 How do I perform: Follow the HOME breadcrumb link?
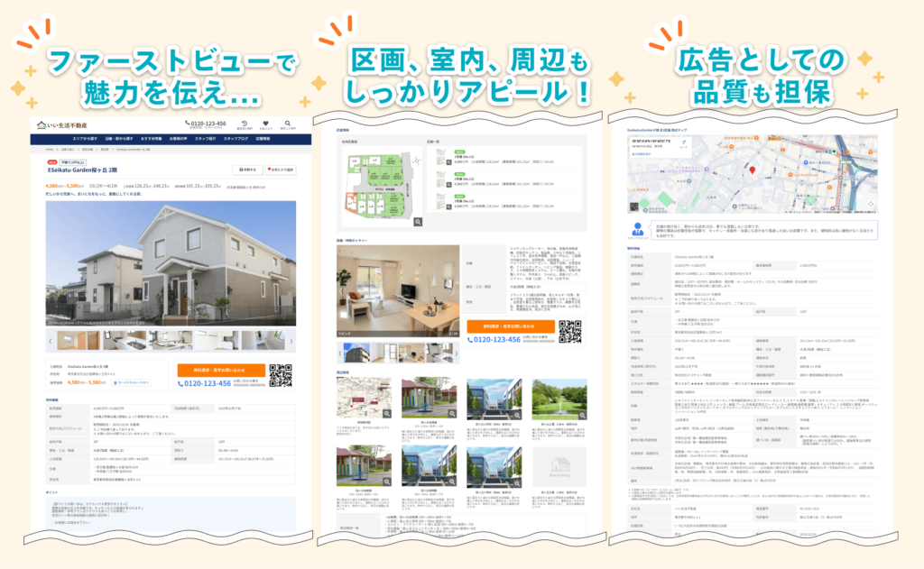[x=48, y=149]
